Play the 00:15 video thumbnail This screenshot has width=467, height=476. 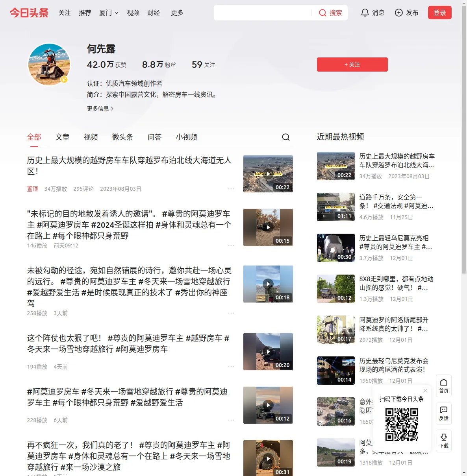point(268,227)
